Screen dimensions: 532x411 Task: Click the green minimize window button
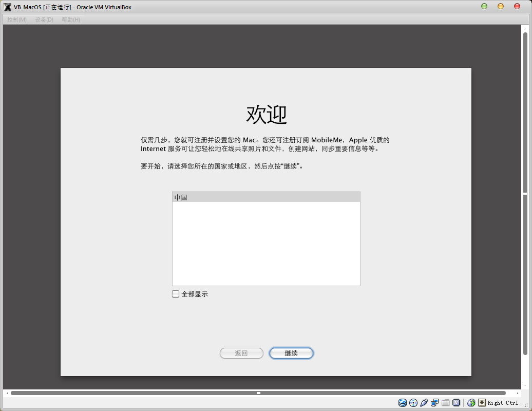coord(484,7)
